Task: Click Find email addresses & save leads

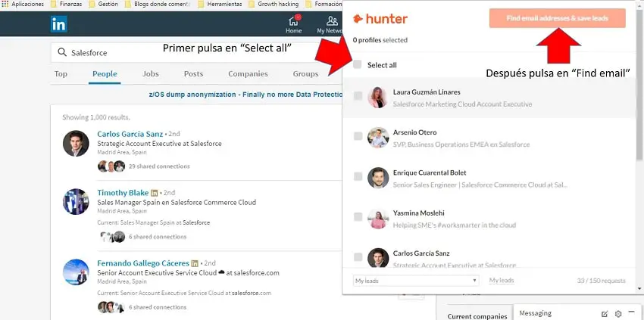Action: (558, 18)
